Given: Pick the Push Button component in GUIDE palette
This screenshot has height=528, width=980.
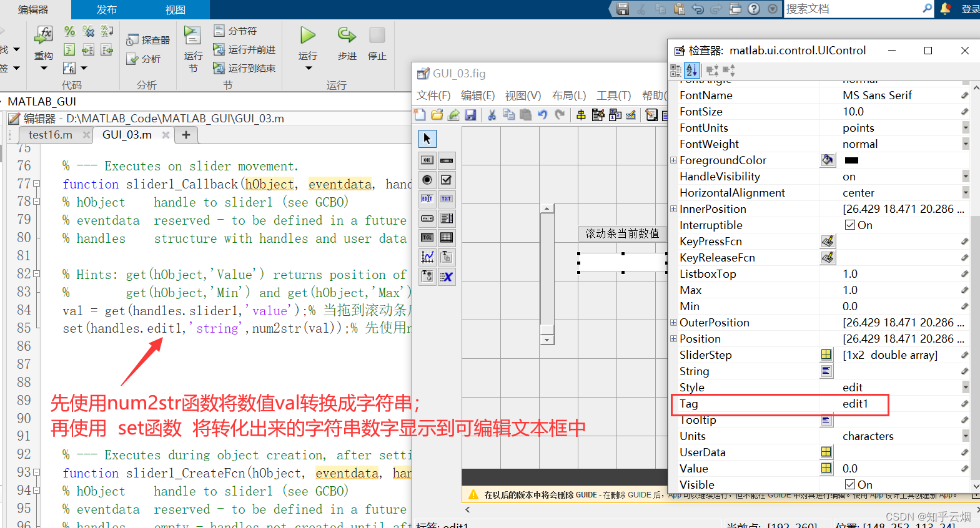Looking at the screenshot, I should click(x=427, y=160).
